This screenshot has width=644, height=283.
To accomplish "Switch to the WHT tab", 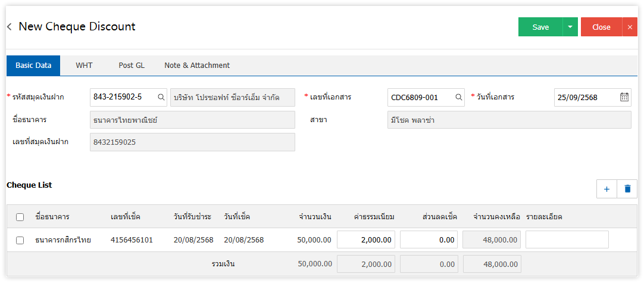I will [84, 66].
